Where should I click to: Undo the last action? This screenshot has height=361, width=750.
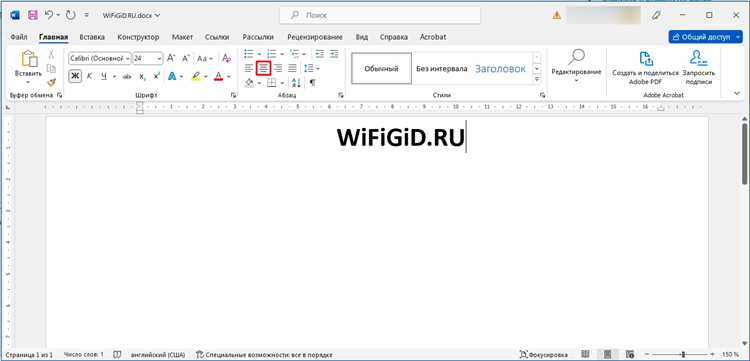49,15
